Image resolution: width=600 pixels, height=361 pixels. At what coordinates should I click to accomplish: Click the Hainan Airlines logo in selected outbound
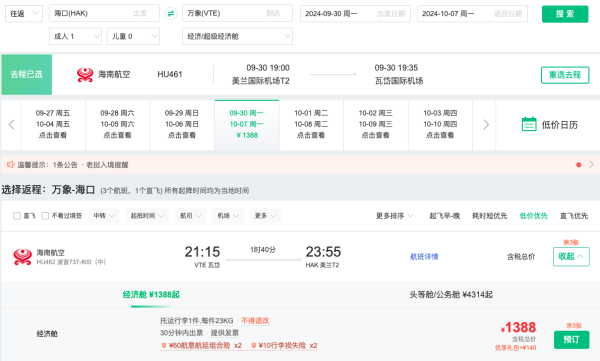(85, 75)
